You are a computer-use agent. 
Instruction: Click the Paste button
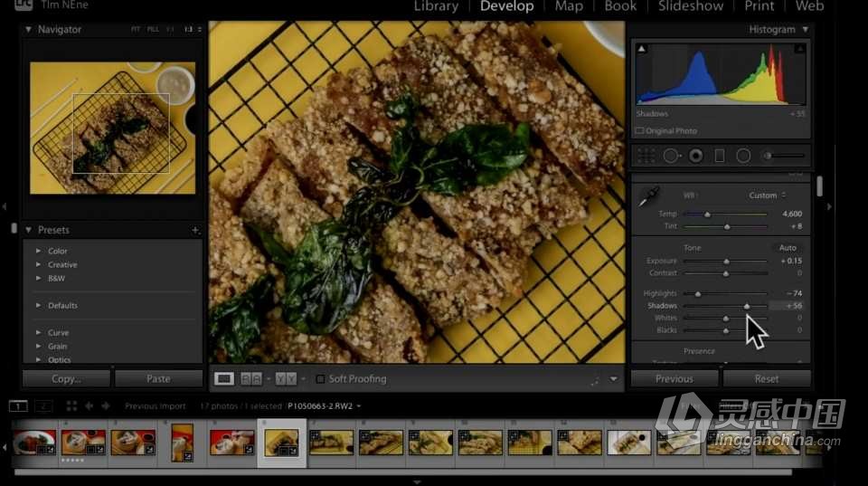(x=158, y=379)
